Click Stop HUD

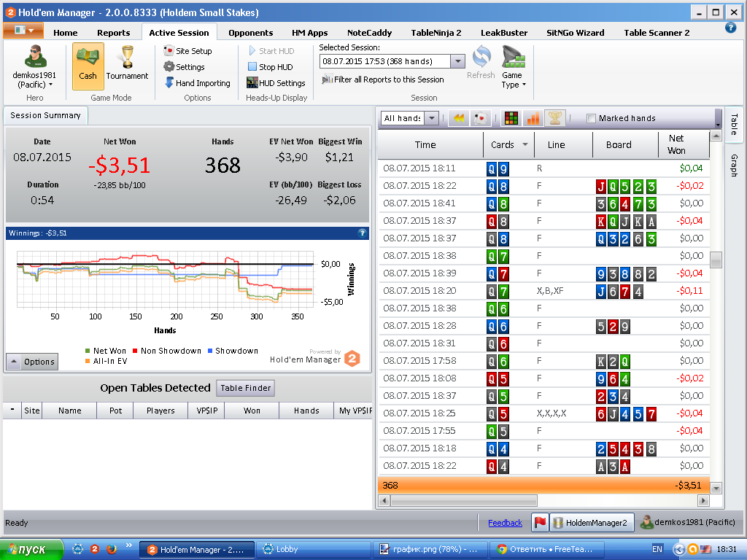pos(271,67)
